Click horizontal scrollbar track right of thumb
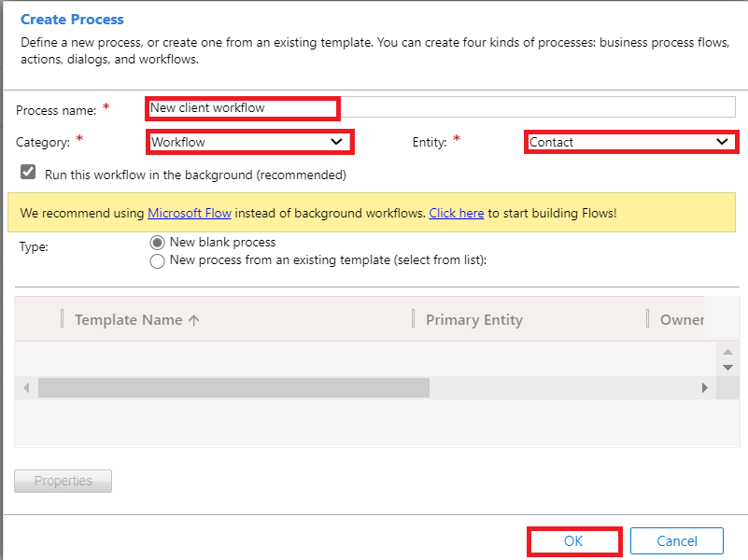 (560, 387)
